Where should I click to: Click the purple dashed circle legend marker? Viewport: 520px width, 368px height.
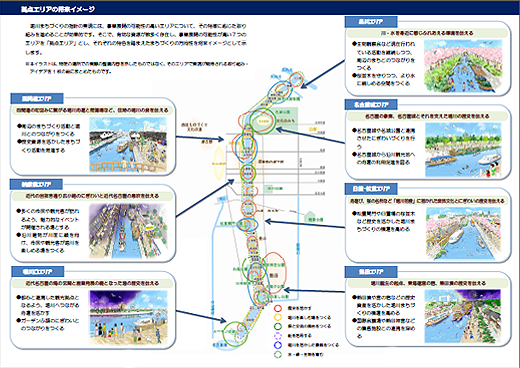click(x=278, y=336)
